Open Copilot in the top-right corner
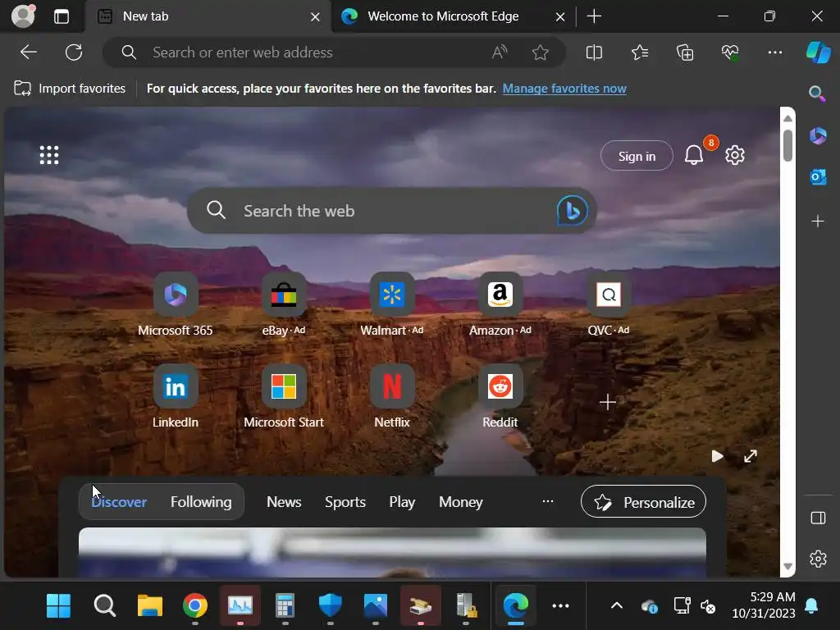840x630 pixels. click(x=818, y=52)
